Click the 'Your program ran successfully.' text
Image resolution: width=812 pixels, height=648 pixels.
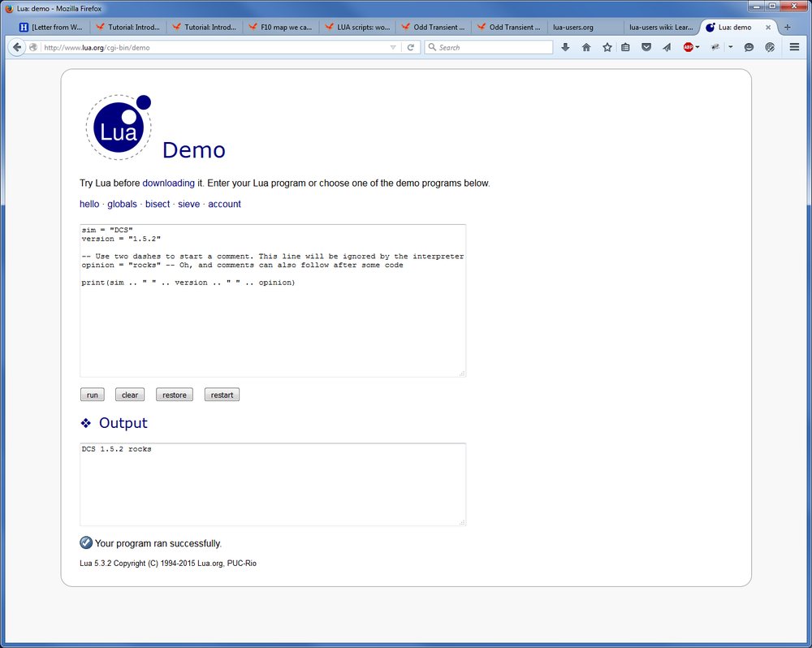(158, 543)
